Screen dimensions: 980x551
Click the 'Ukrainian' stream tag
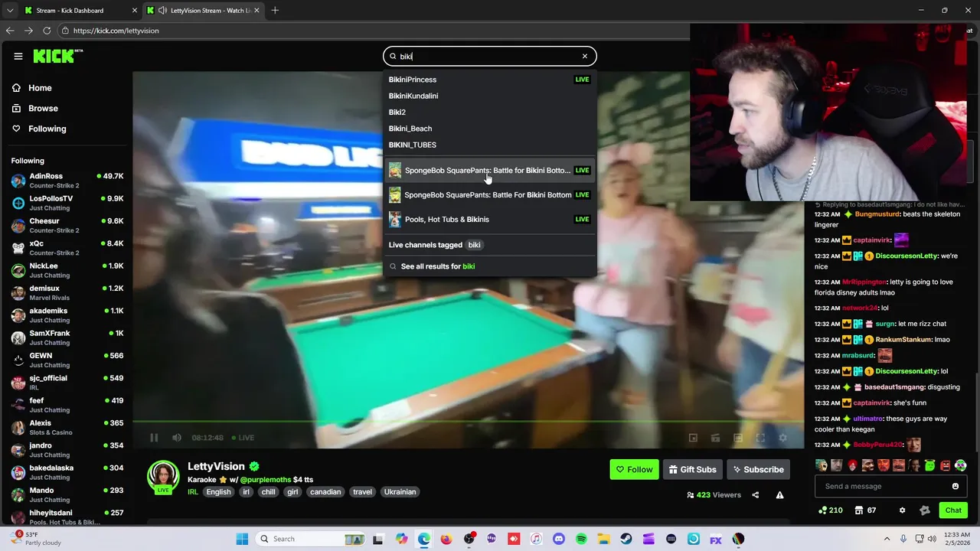(x=400, y=492)
